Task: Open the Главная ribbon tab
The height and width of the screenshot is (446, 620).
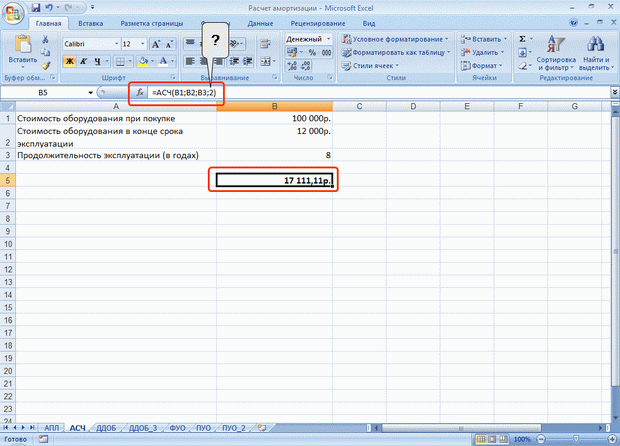Action: click(x=48, y=23)
